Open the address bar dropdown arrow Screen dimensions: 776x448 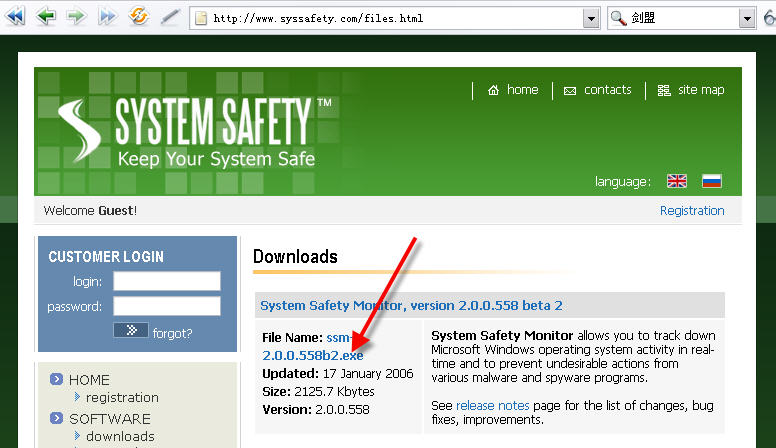591,19
